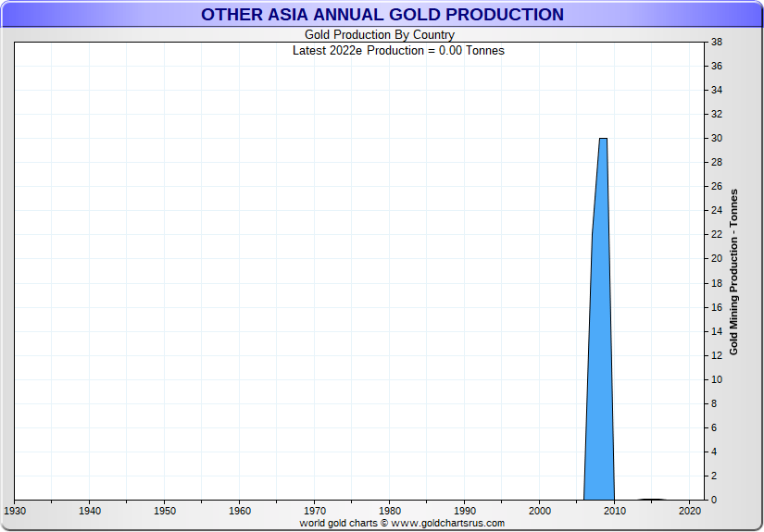
Task: Select the 2000 x-axis year label
Action: pyautogui.click(x=540, y=511)
